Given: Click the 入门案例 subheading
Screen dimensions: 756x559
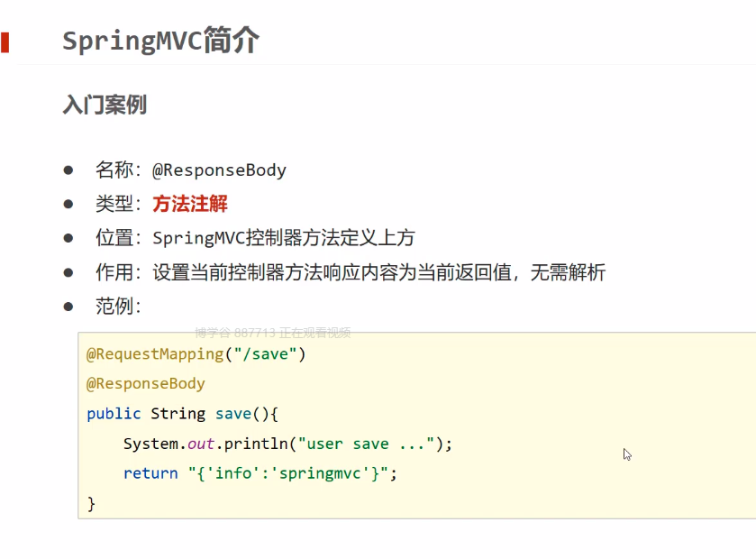Looking at the screenshot, I should (105, 105).
